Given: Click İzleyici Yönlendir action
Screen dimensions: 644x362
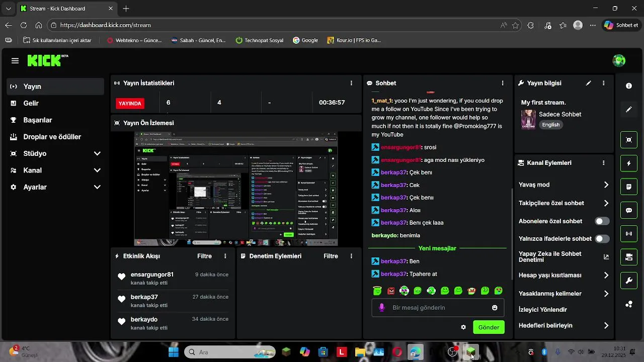Looking at the screenshot, I should 543,310.
